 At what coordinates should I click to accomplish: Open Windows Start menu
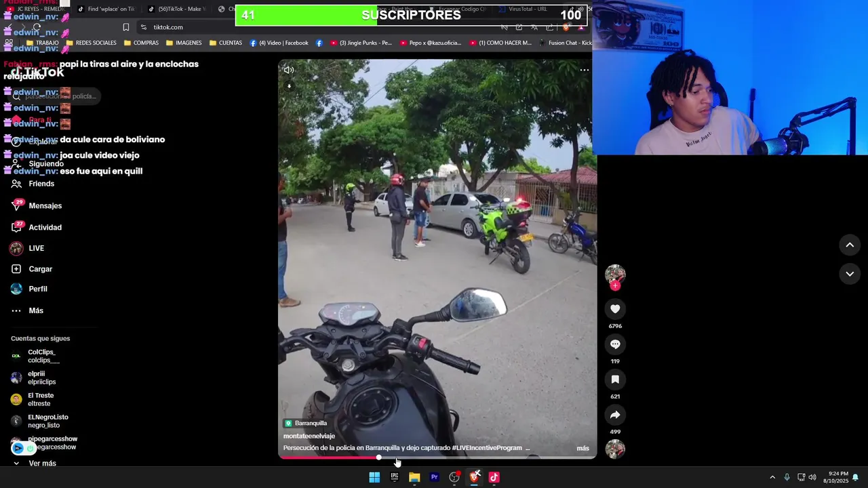pos(374,477)
